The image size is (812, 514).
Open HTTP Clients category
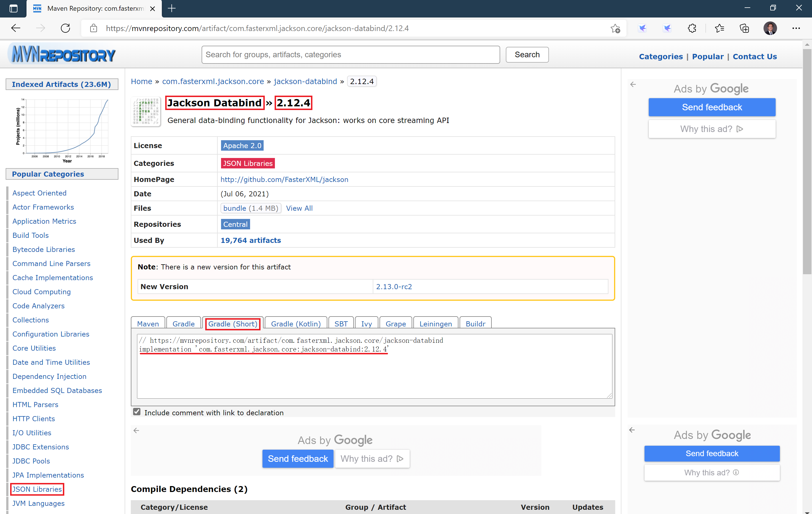(x=33, y=418)
